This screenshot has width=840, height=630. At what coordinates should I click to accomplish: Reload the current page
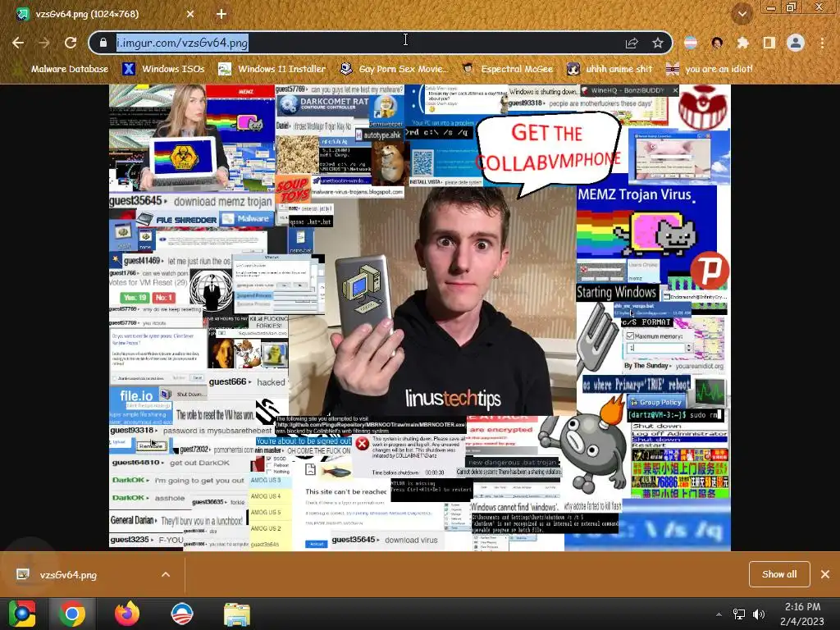(71, 43)
